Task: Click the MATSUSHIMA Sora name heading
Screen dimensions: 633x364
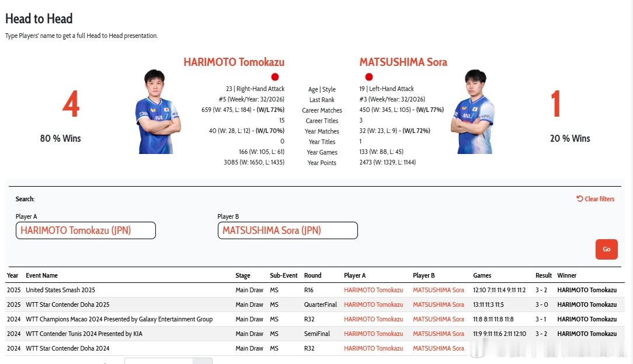Action: coord(404,62)
